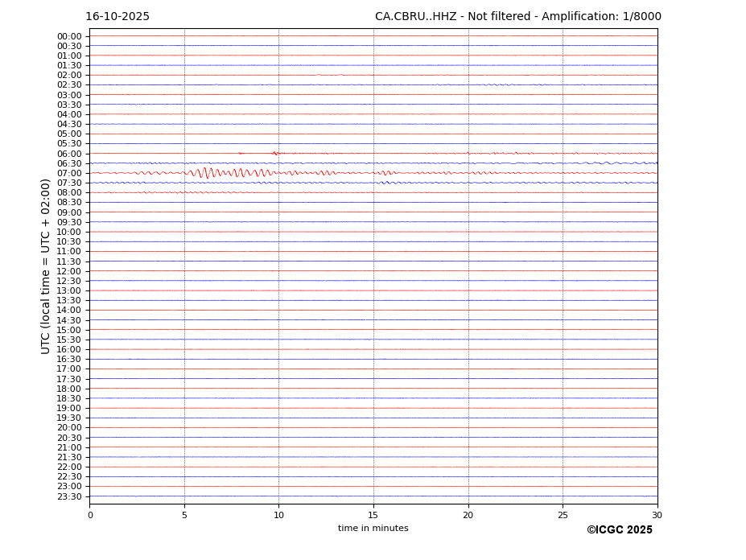
Task: Select the 12:00 row label
Action: point(69,271)
